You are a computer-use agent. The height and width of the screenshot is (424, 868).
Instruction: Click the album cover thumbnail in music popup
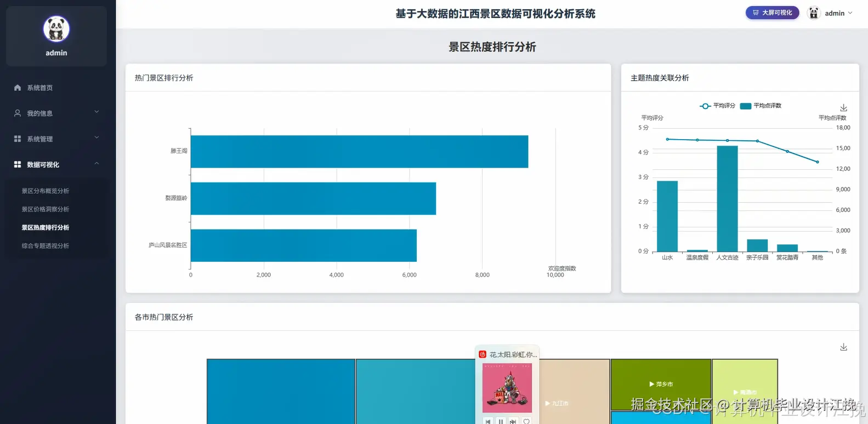point(507,388)
